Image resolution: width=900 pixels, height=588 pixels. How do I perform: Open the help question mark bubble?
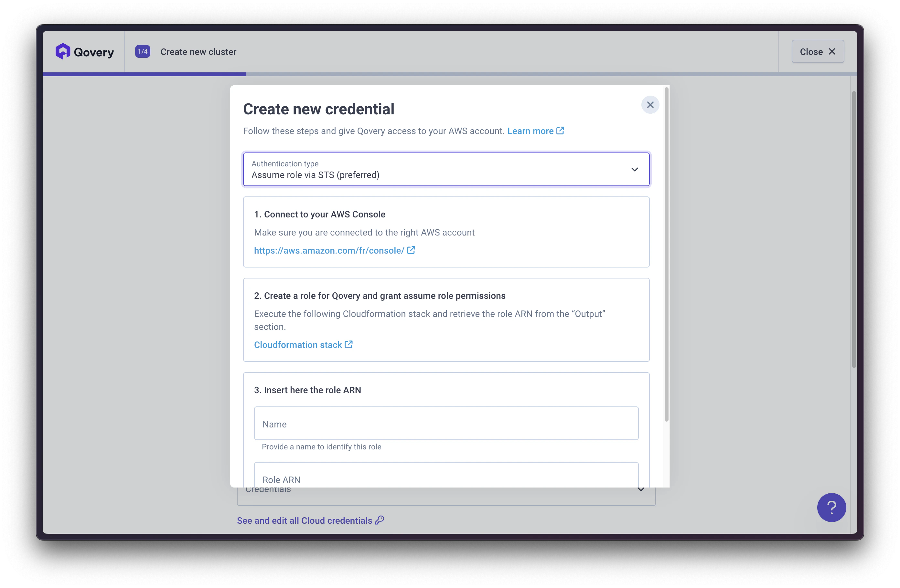(x=831, y=508)
